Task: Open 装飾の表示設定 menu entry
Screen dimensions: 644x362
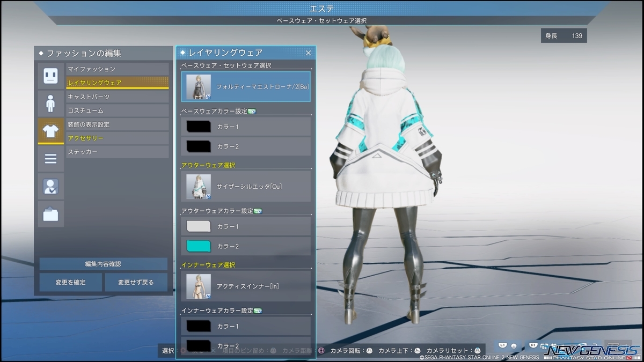Action: (118, 124)
